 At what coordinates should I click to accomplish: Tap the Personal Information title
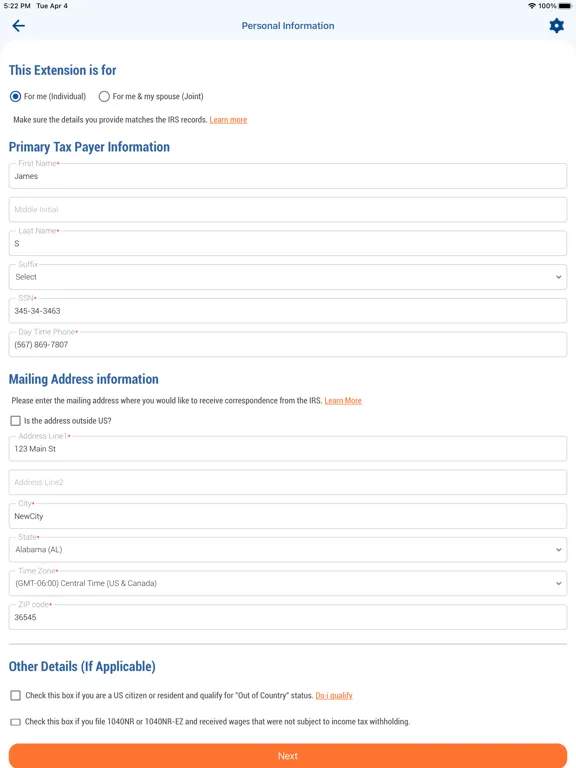[x=288, y=26]
